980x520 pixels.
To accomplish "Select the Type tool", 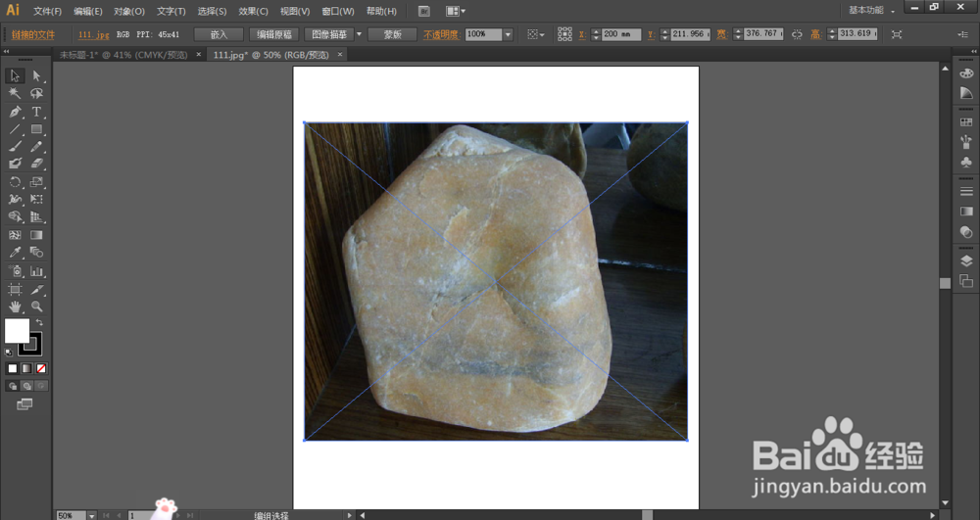I will tap(37, 112).
